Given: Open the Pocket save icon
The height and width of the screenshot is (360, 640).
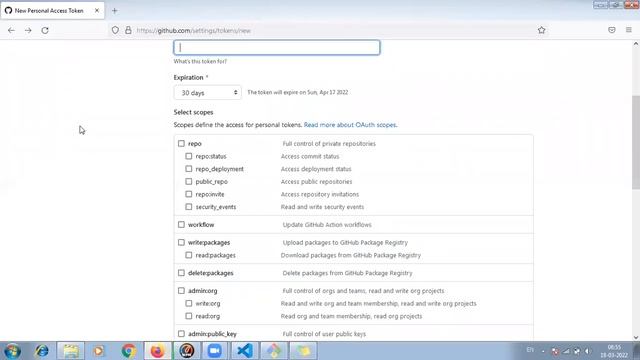Looking at the screenshot, I should pyautogui.click(x=612, y=30).
